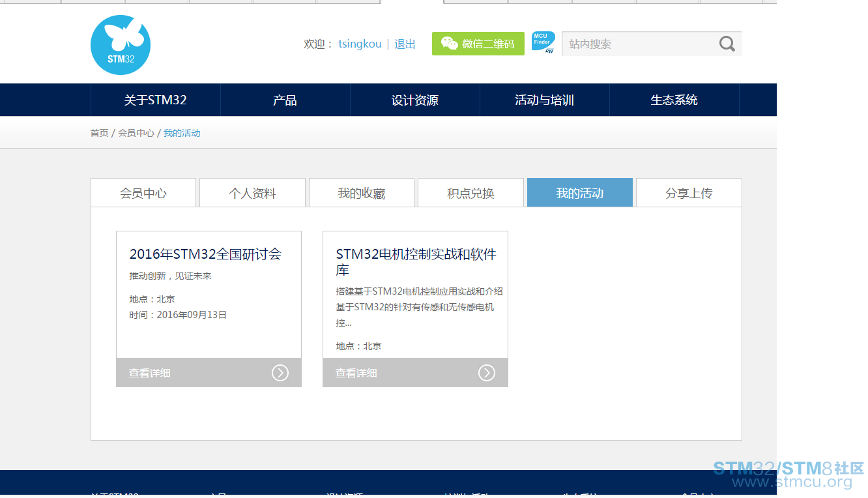The image size is (868, 498).
Task: Open the 活动与培训 nav menu
Action: point(545,100)
